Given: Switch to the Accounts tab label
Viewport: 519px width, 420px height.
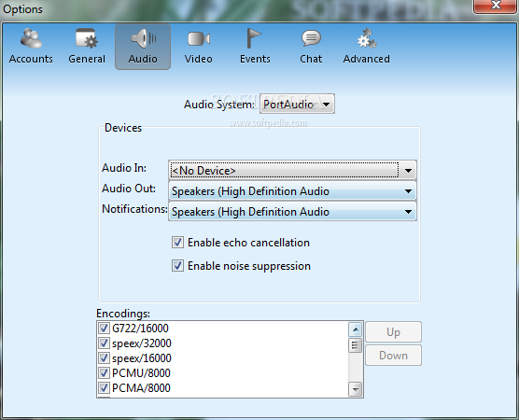Looking at the screenshot, I should (x=31, y=59).
